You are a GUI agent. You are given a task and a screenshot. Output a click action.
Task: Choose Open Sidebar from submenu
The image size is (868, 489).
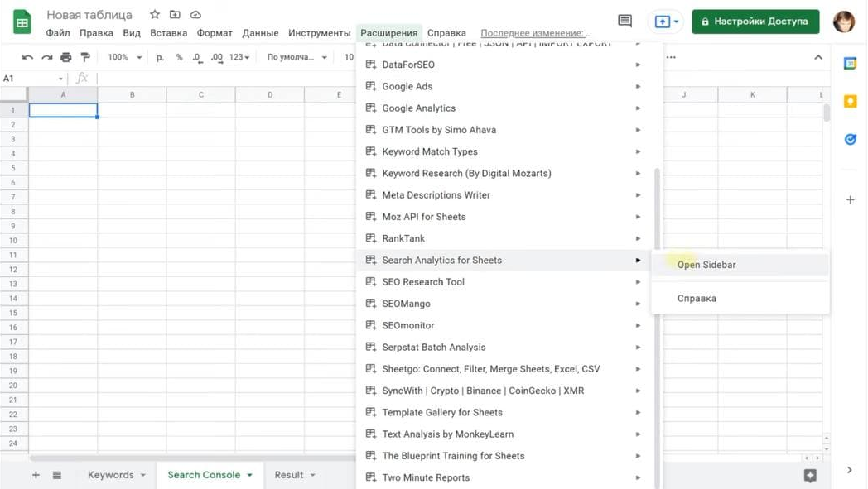pyautogui.click(x=706, y=265)
